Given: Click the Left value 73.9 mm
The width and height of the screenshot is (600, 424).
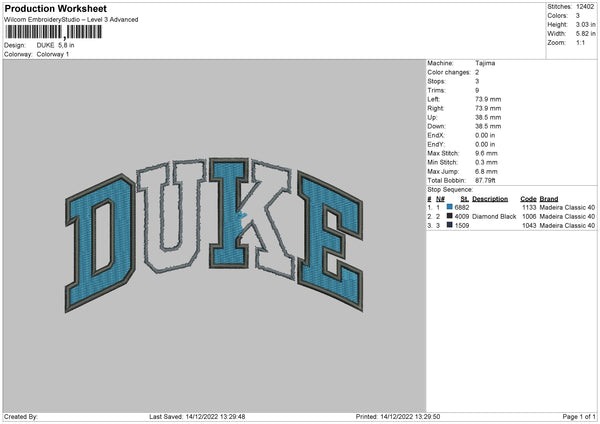Looking at the screenshot, I should [488, 99].
